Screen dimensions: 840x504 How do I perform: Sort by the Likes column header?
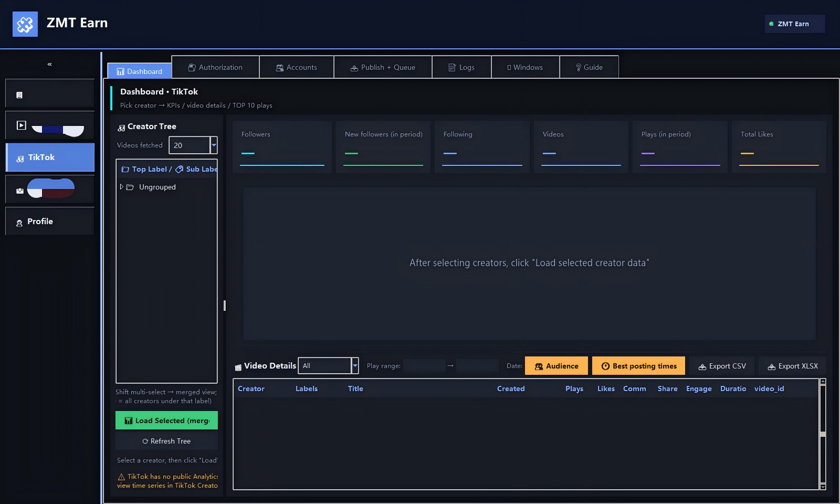(606, 388)
